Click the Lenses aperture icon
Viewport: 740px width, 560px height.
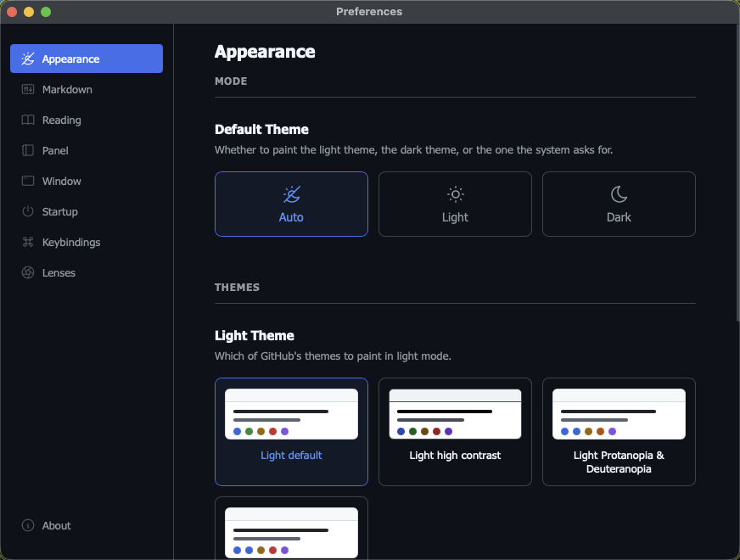click(28, 272)
